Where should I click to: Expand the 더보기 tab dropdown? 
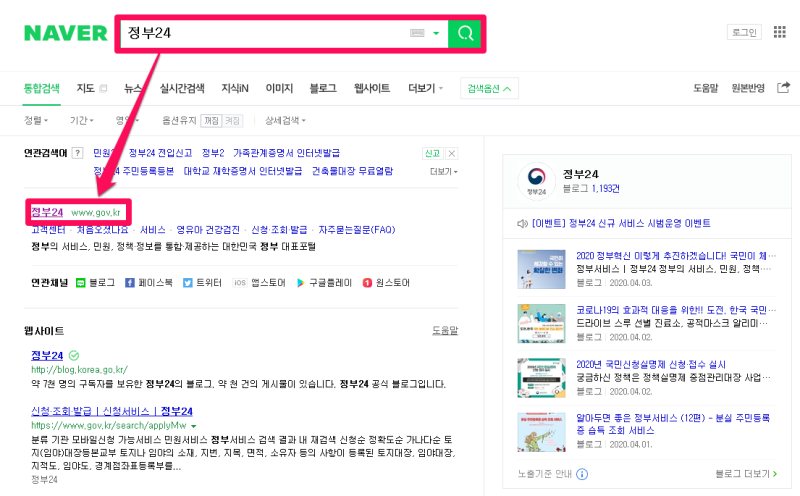pyautogui.click(x=425, y=88)
